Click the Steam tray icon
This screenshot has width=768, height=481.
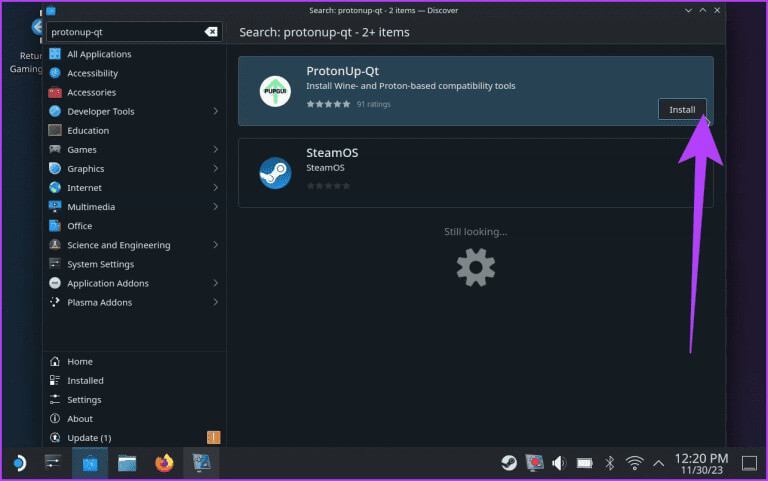coord(509,463)
